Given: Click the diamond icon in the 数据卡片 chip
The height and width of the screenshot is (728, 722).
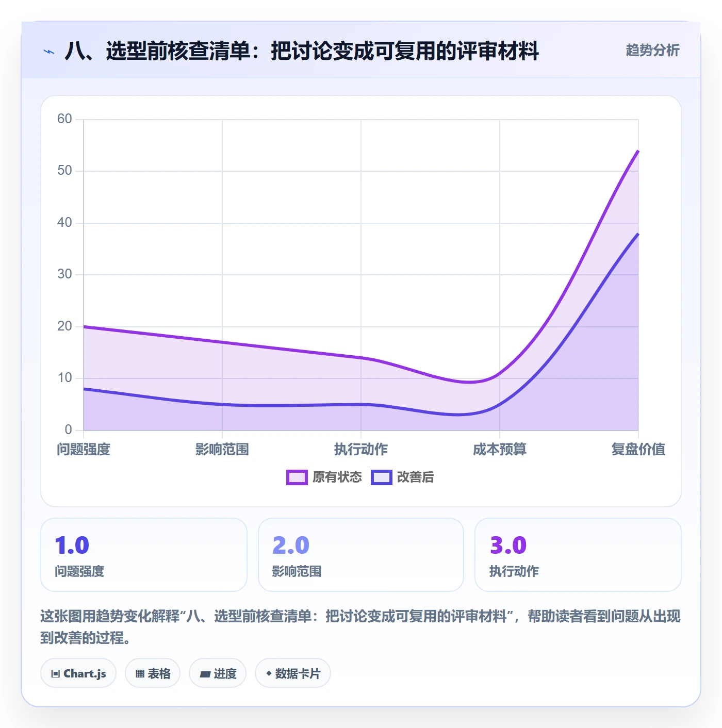Looking at the screenshot, I should click(269, 673).
